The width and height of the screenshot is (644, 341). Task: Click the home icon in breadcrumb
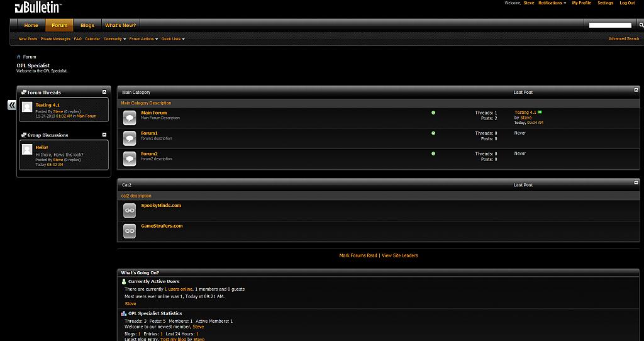pos(19,57)
